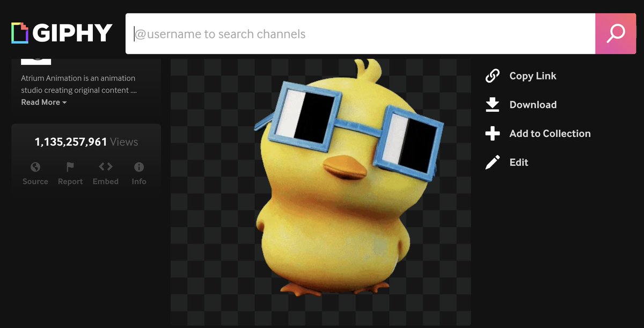The width and height of the screenshot is (644, 328).
Task: Click the Edit pencil icon
Action: click(492, 162)
